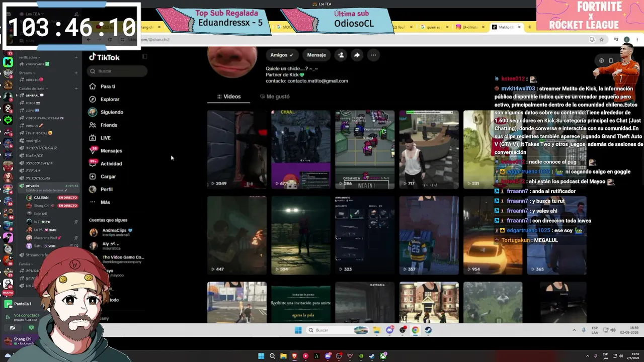Bookmark the page with the star icon
The image size is (644, 362).
pyautogui.click(x=601, y=40)
